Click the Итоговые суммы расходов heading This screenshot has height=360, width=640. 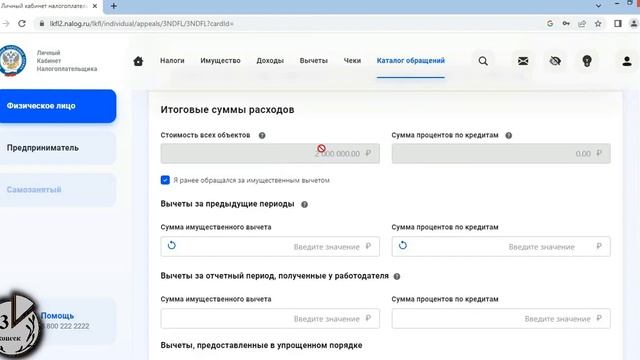click(227, 110)
